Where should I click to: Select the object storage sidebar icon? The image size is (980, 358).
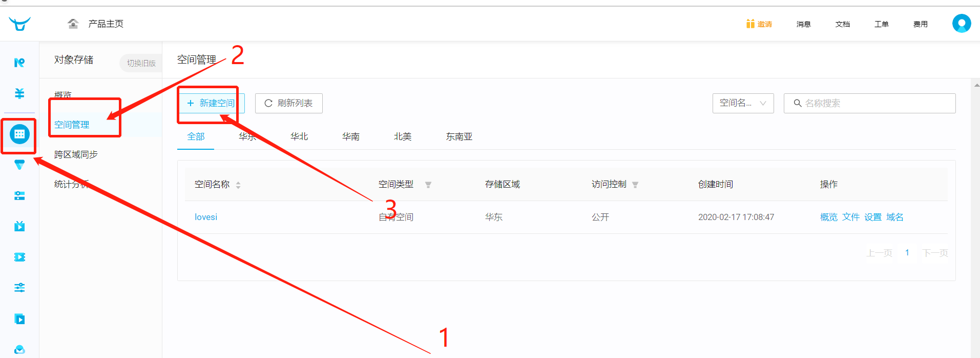[19, 134]
